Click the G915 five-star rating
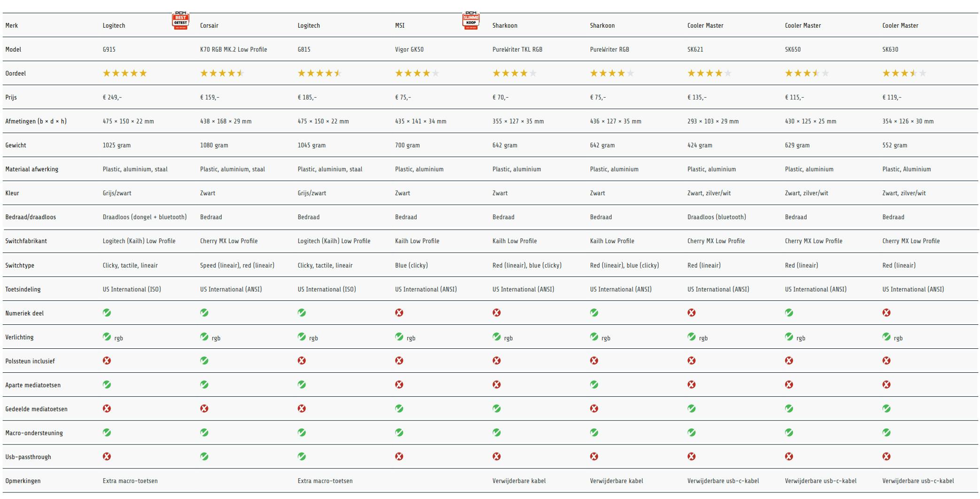The height and width of the screenshot is (499, 980). click(x=125, y=73)
